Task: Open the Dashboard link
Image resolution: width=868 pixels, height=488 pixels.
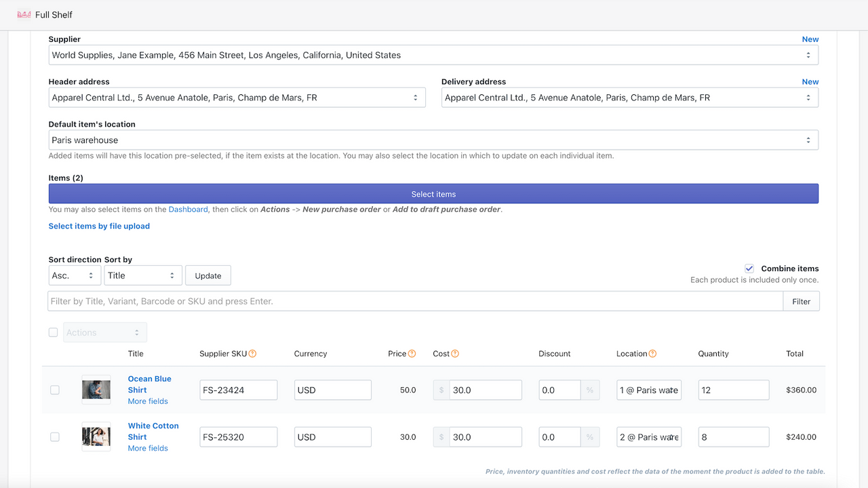Action: coord(189,209)
